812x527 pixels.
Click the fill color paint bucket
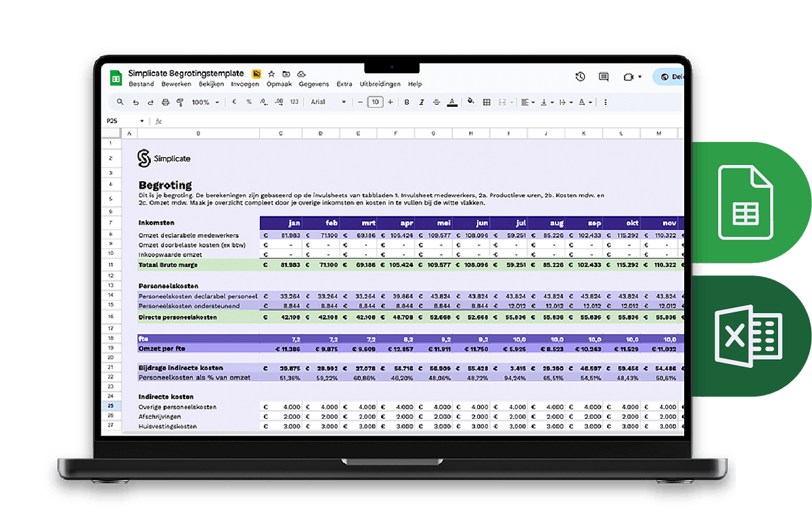[471, 102]
